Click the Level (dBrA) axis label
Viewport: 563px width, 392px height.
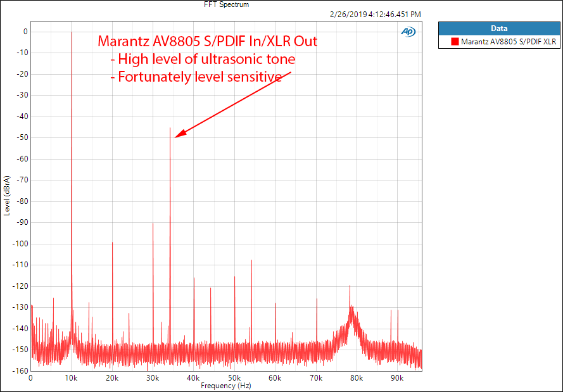tap(7, 196)
